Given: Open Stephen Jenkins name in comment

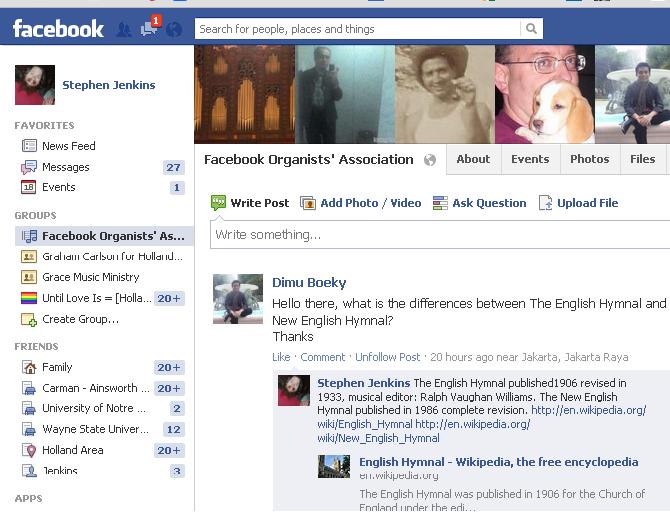Looking at the screenshot, I should pos(364,383).
